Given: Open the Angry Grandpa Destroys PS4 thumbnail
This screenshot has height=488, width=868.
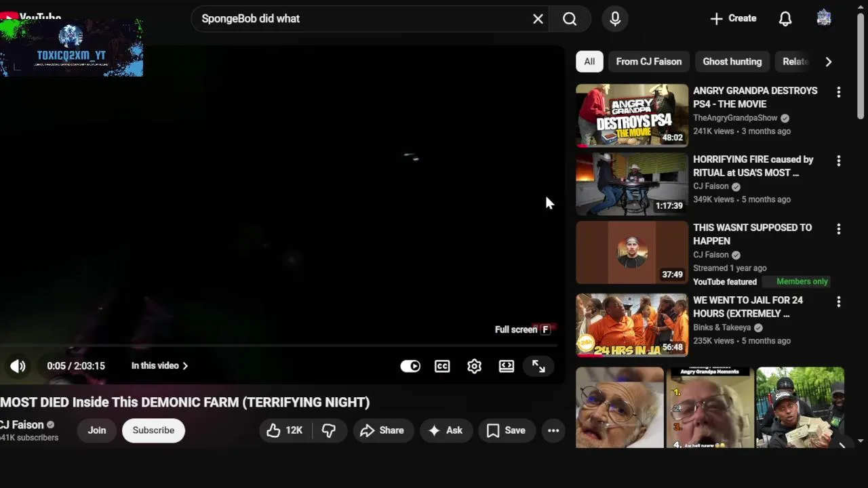Looking at the screenshot, I should coord(632,115).
